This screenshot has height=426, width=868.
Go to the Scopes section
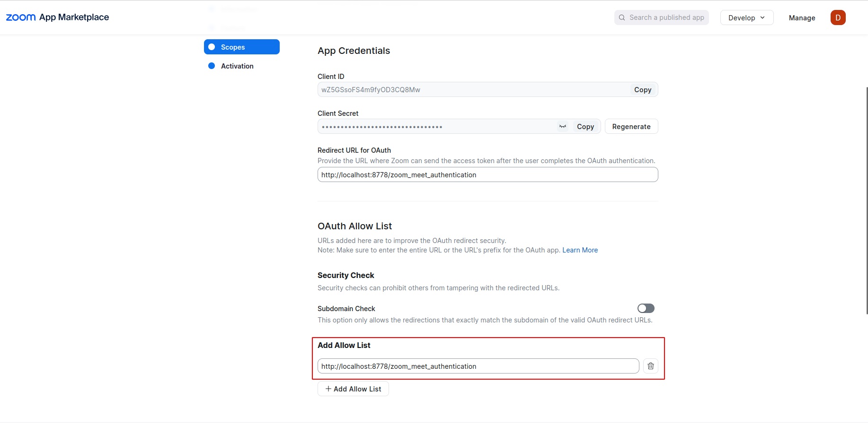pos(233,47)
